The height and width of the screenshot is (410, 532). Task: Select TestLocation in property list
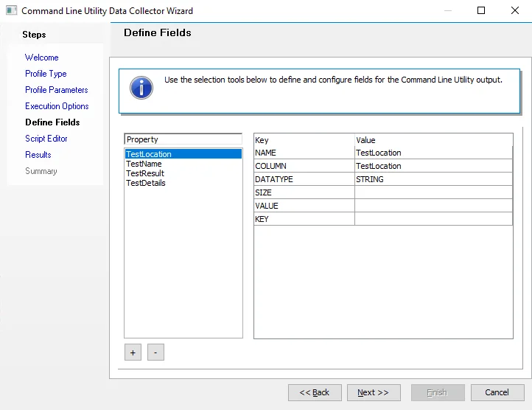[183, 154]
